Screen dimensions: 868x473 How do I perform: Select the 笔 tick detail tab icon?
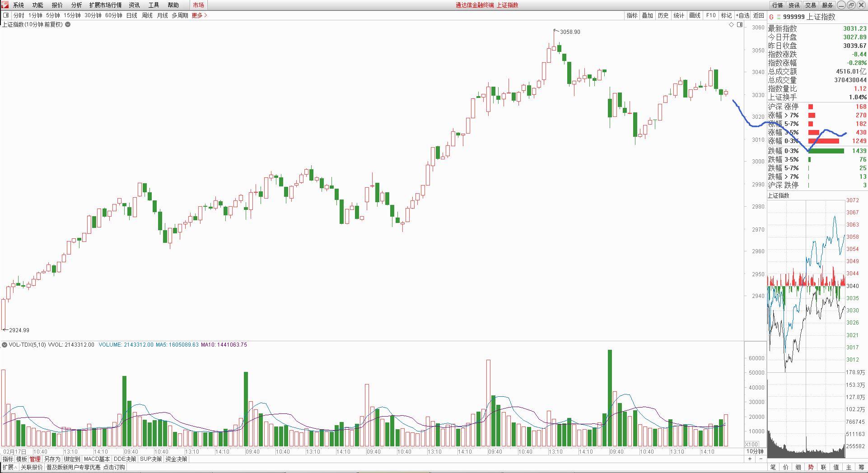point(773,467)
